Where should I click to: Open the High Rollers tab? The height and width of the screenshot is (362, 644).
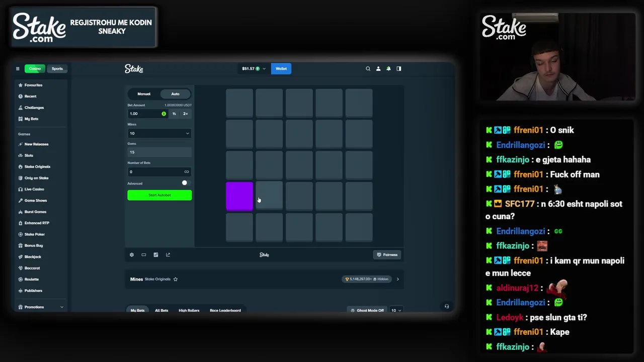coord(189,310)
